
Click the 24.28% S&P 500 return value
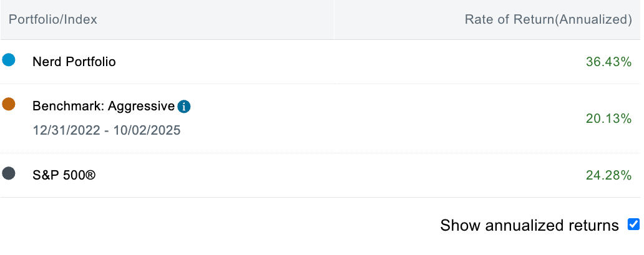[608, 175]
